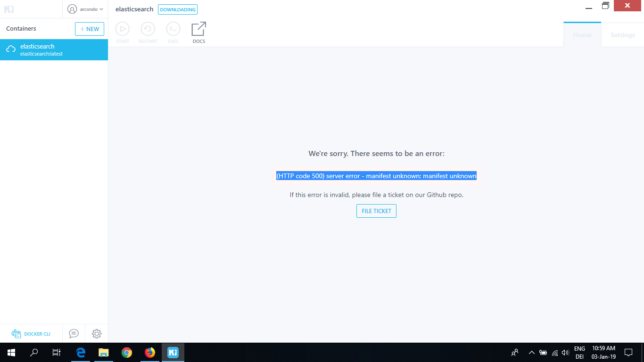This screenshot has width=644, height=362.
Task: Expand hidden icons in the system tray
Action: pos(531,352)
